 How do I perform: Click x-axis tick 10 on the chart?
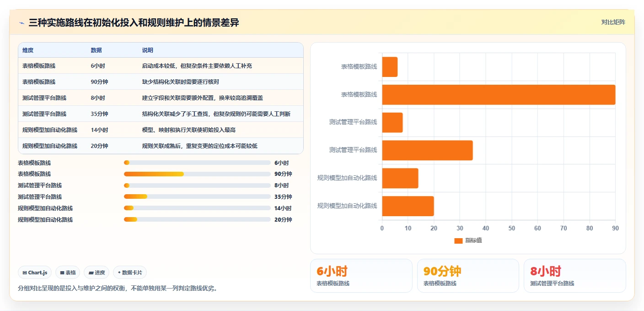pyautogui.click(x=408, y=228)
